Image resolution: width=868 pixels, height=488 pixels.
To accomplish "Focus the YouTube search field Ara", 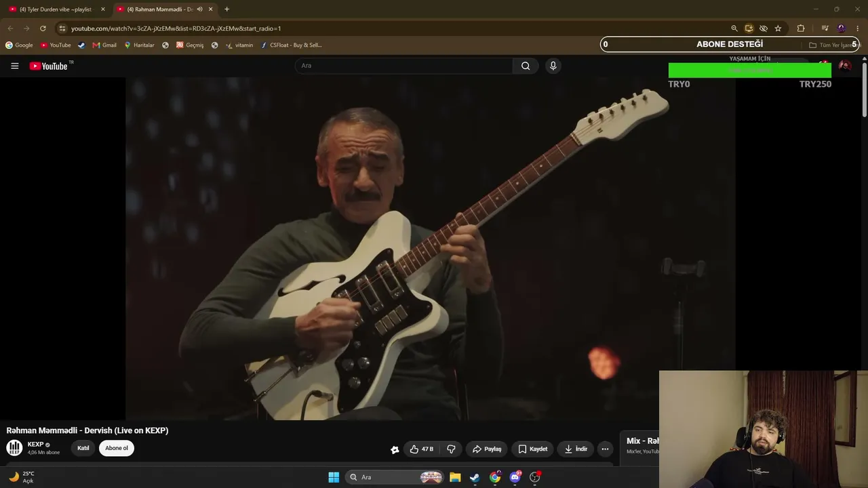I will [403, 66].
